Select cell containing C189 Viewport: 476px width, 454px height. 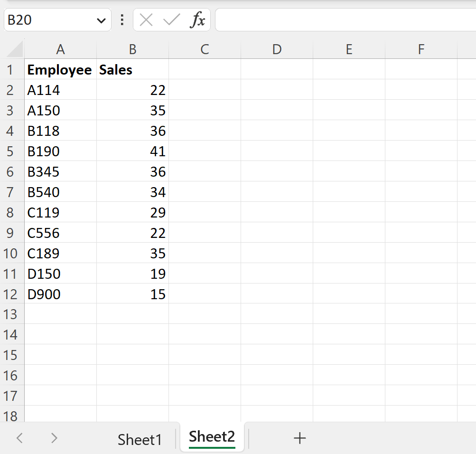(60, 253)
